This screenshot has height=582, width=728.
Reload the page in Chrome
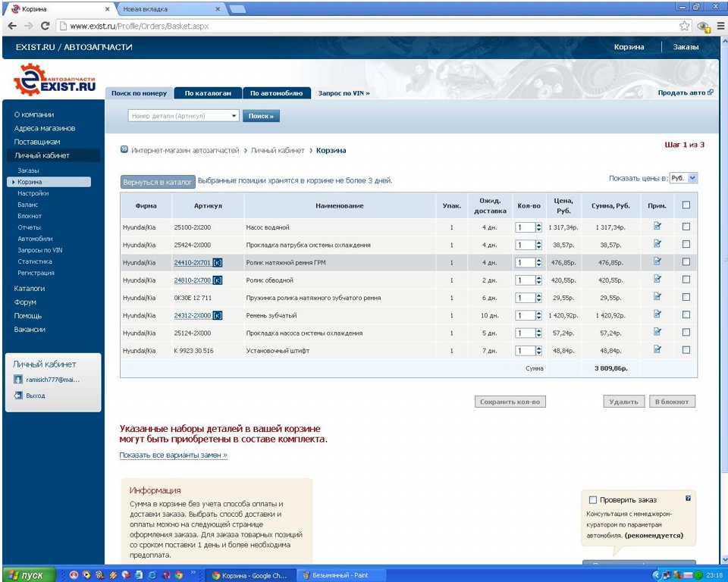pos(45,26)
